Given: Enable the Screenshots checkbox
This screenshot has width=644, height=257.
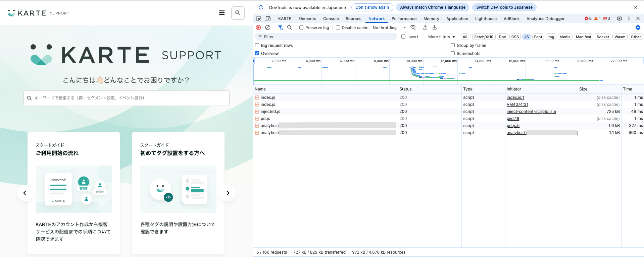Looking at the screenshot, I should (453, 54).
